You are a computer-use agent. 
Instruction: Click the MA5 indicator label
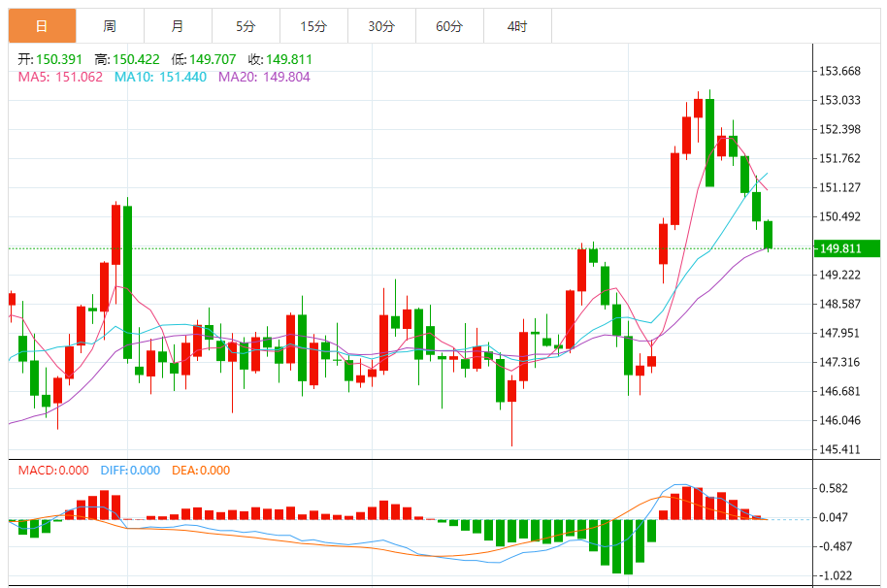pos(60,77)
